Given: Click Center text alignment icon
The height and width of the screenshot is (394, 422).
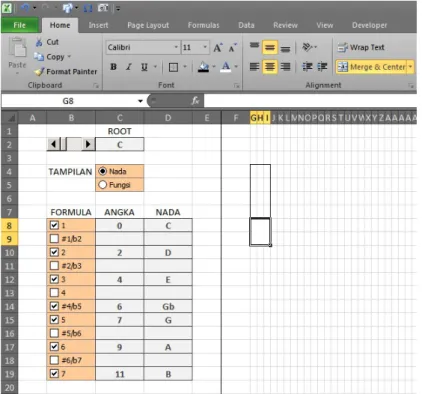Looking at the screenshot, I should click(270, 67).
